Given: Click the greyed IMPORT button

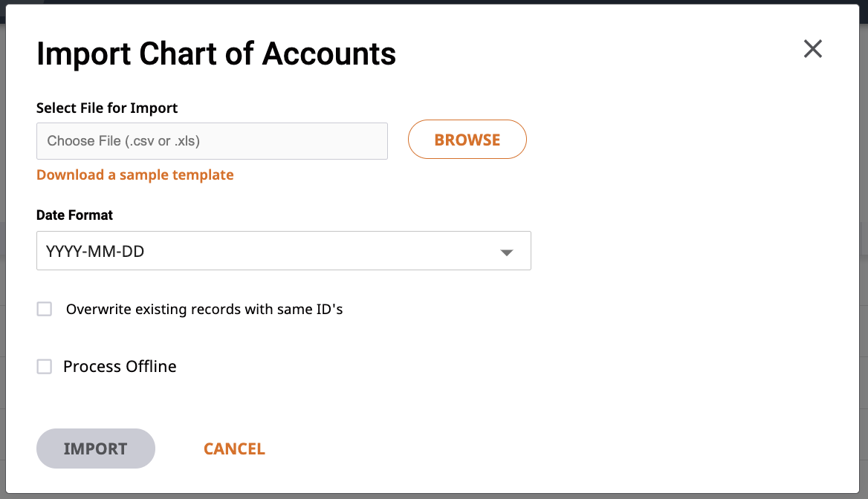Looking at the screenshot, I should [x=96, y=449].
